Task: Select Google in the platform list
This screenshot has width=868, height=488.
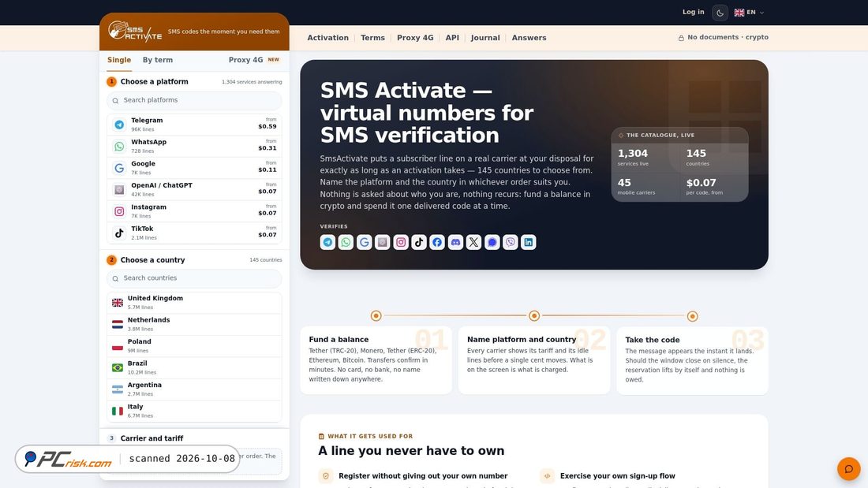Action: 194,168
